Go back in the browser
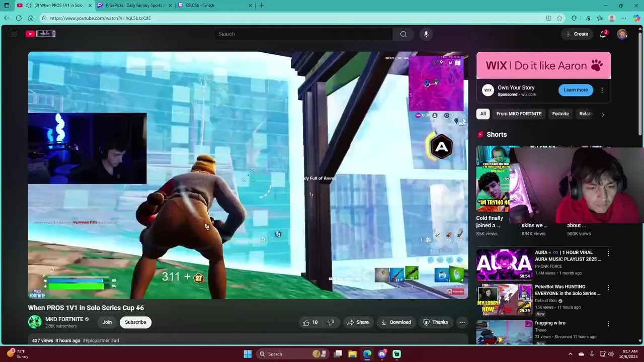Viewport: 644px width, 362px height. click(x=7, y=18)
